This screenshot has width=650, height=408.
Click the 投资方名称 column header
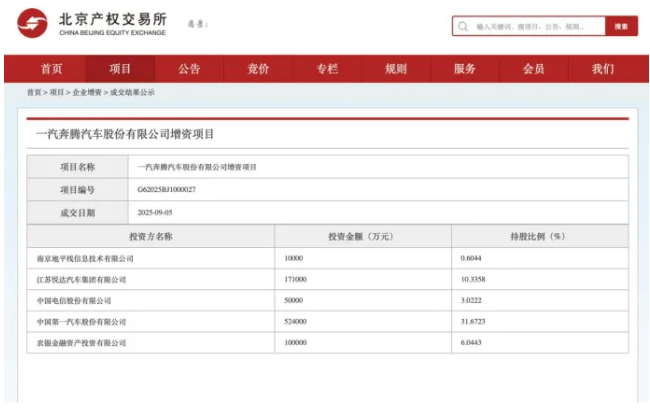coord(150,236)
